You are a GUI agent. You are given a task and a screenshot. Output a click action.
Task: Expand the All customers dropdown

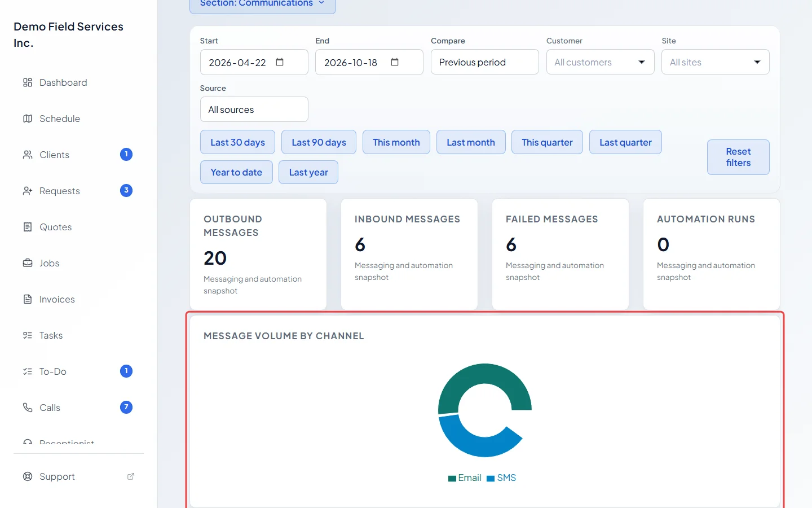[x=600, y=62]
